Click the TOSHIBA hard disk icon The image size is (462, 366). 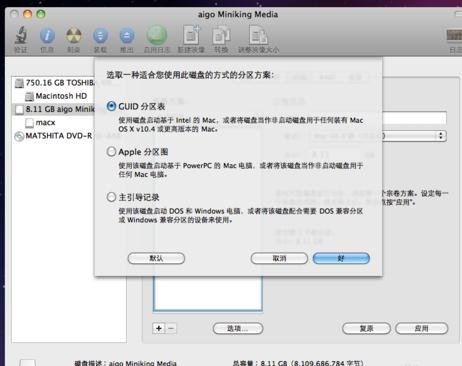point(19,83)
